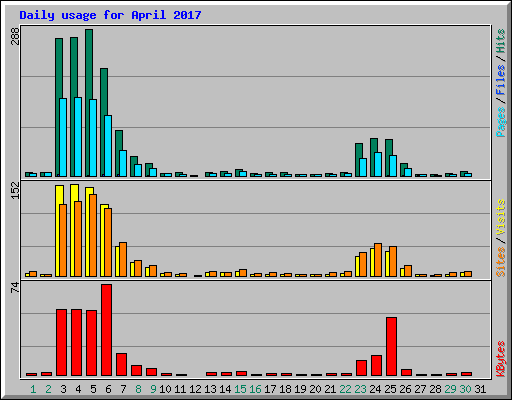Select day 23 on the x-axis
This screenshot has width=512, height=400.
point(360,389)
